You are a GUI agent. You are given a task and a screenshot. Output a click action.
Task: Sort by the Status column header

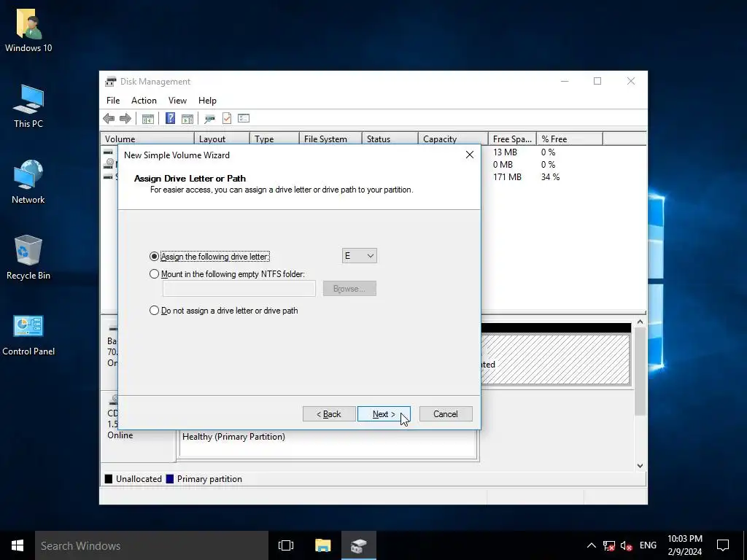coord(390,139)
